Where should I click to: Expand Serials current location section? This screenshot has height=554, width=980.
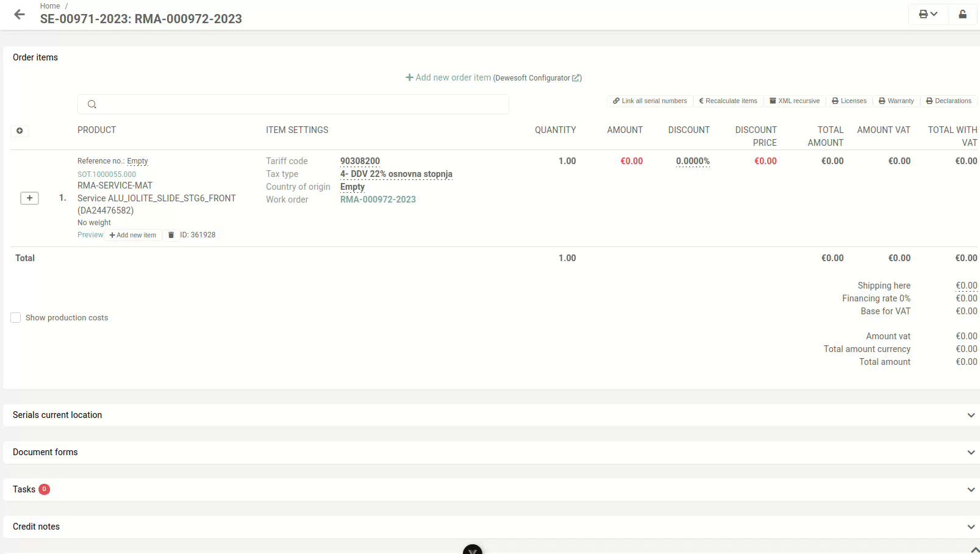point(492,415)
